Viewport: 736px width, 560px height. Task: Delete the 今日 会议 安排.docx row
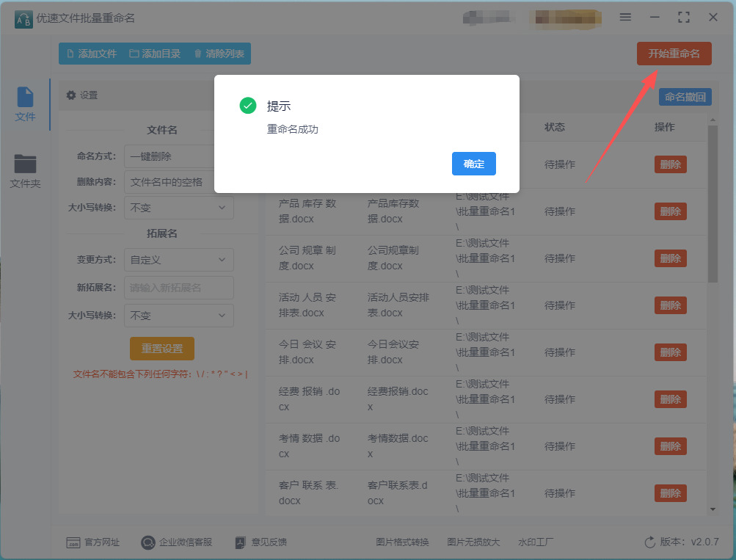670,352
